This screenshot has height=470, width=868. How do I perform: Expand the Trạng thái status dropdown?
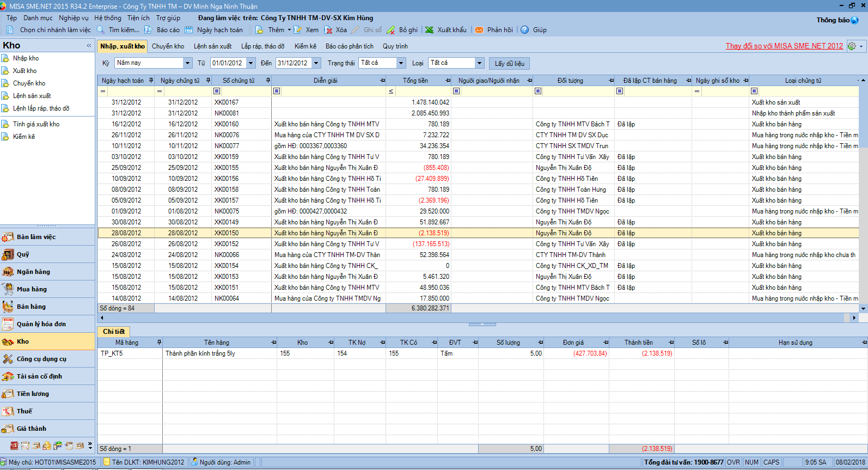click(401, 63)
